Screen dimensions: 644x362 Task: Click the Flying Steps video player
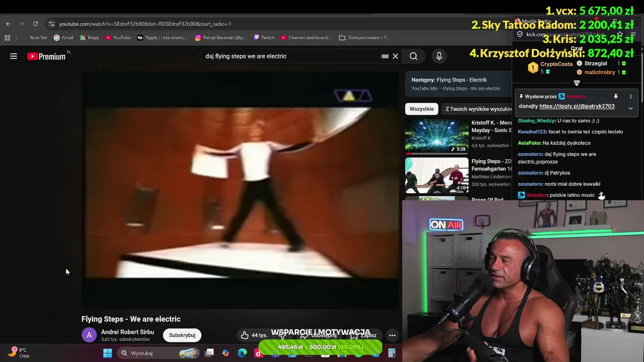click(x=240, y=190)
